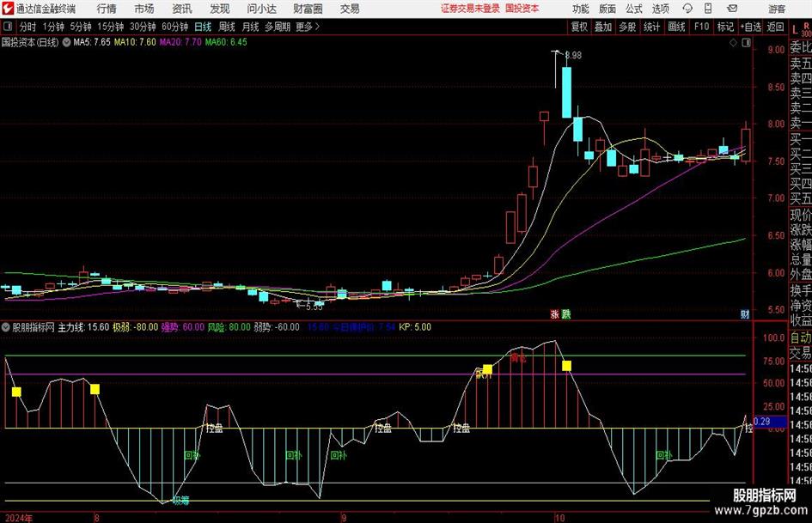Click the 国投资本 stock name in title bar
812x523 pixels.
pos(522,9)
